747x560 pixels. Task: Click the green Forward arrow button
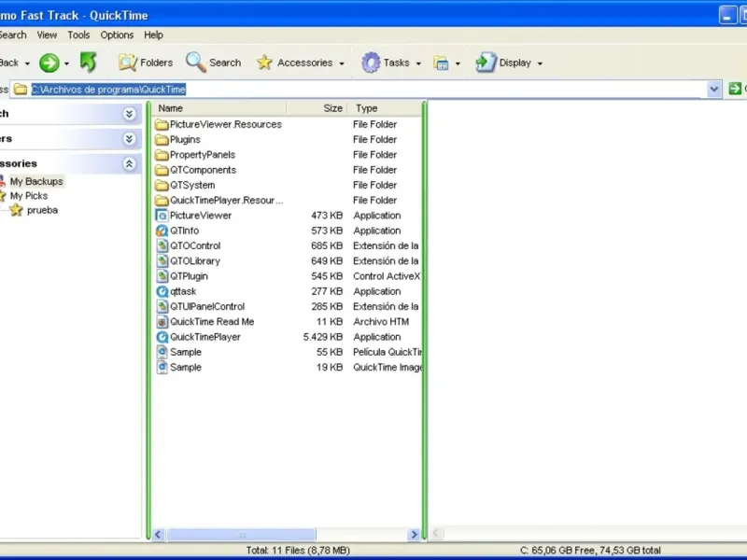coord(49,63)
